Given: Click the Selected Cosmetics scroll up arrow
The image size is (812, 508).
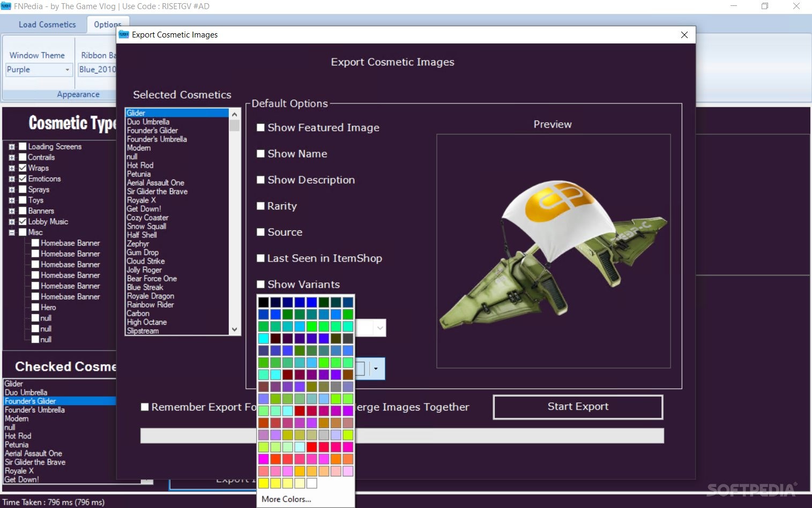Looking at the screenshot, I should pos(234,114).
